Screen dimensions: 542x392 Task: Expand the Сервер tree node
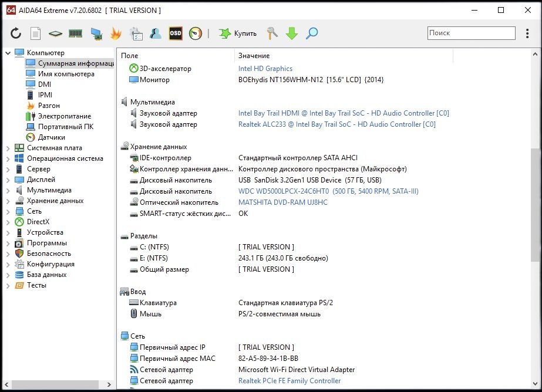8,169
